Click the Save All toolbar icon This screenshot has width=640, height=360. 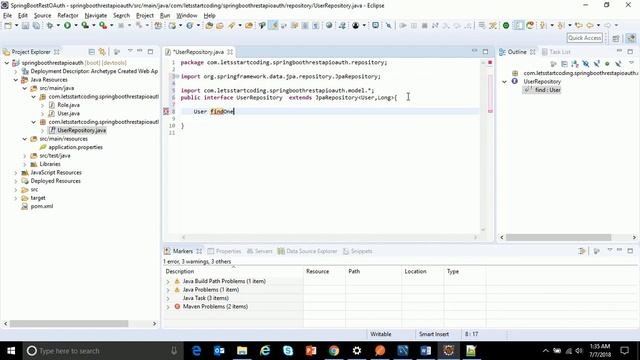click(x=36, y=25)
